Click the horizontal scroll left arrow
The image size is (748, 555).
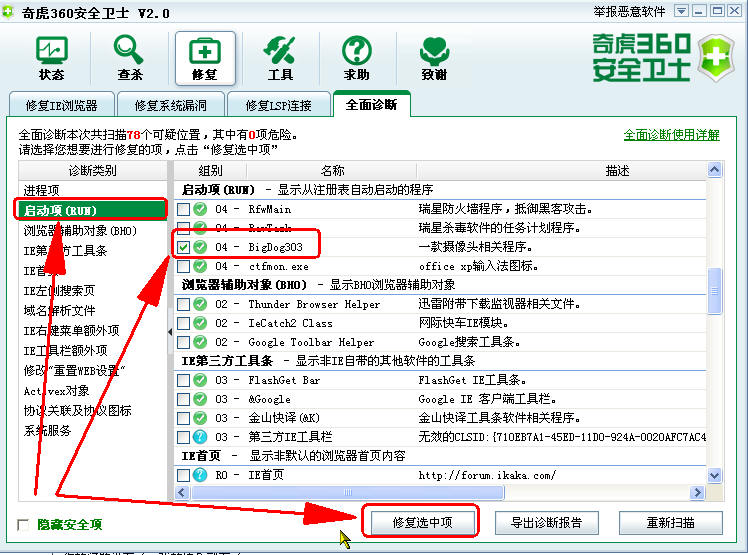pos(182,492)
